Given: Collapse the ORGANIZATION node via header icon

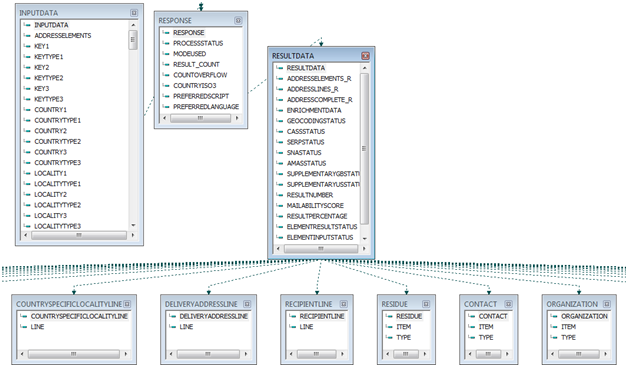Looking at the screenshot, I should (607, 304).
